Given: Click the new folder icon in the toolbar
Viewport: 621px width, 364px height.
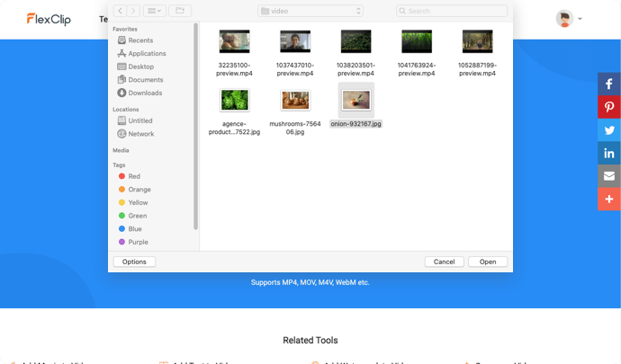Looking at the screenshot, I should pos(179,11).
